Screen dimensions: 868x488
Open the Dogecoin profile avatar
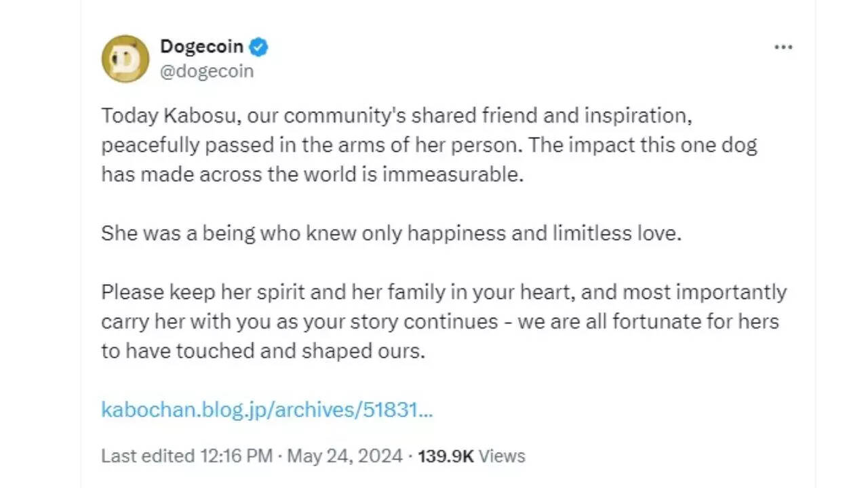tap(125, 59)
